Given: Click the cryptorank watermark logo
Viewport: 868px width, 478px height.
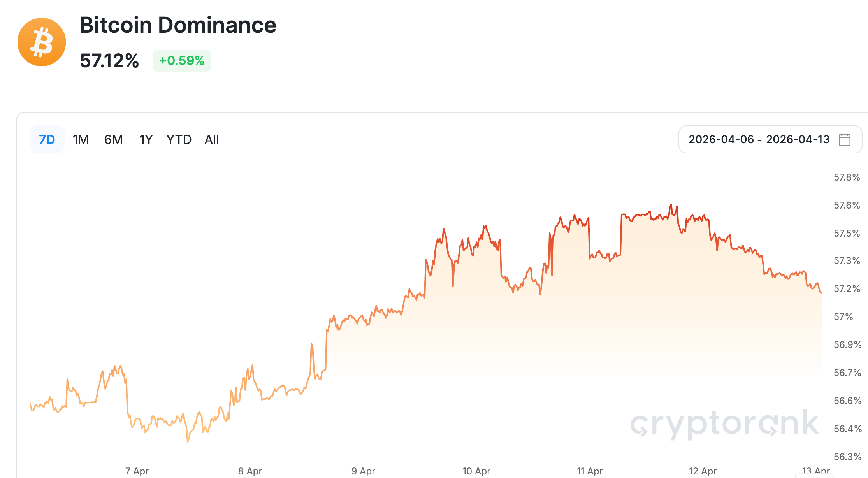Looking at the screenshot, I should (724, 424).
